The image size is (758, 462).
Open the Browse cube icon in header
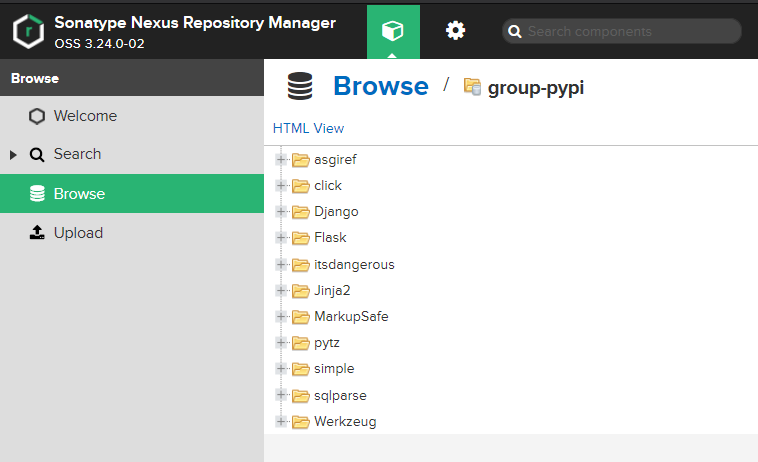click(x=393, y=31)
